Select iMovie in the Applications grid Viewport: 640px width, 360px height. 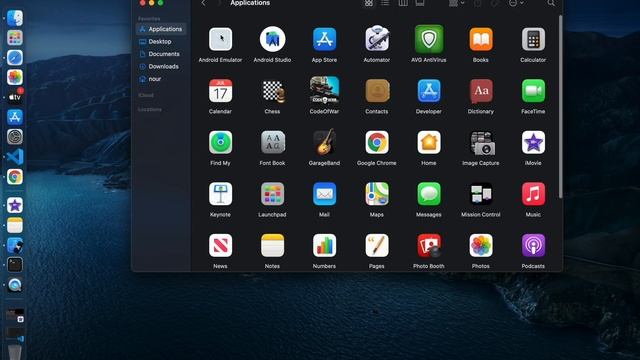533,142
